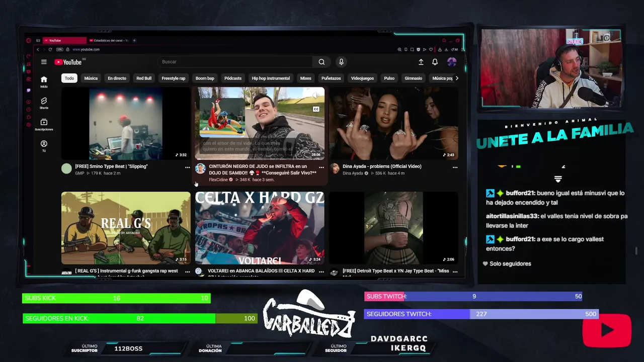644x362 pixels.
Task: Open the account avatar menu
Action: [452, 62]
